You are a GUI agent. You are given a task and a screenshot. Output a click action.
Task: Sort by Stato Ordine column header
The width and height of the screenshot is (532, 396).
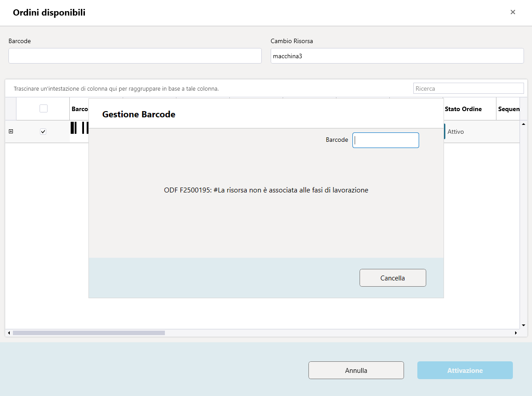pos(470,109)
